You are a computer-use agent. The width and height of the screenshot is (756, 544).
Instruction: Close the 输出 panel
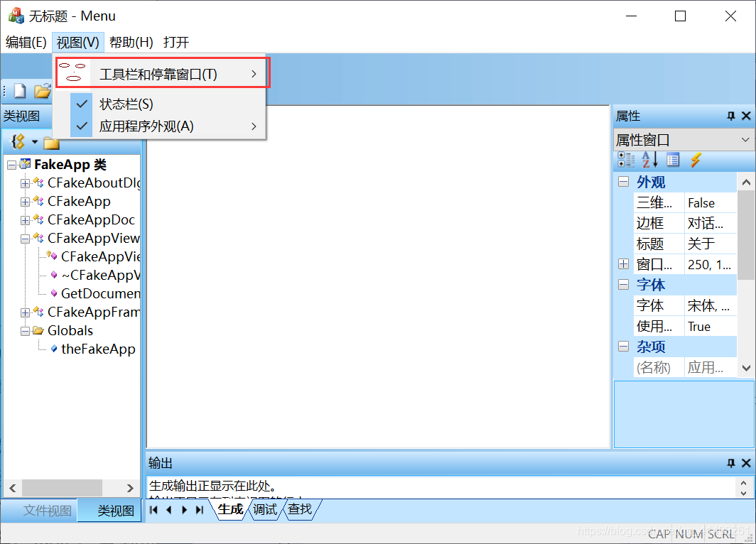click(x=746, y=463)
